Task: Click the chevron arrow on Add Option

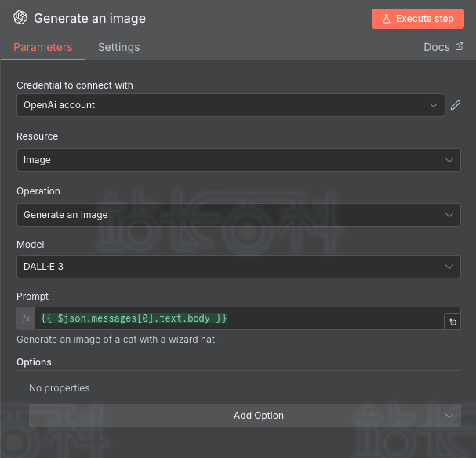Action: [449, 416]
